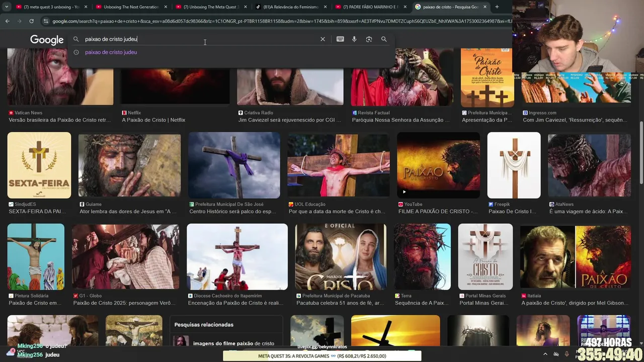Click into the Google search input field
Viewport: 644px width, 362px height.
[x=201, y=39]
